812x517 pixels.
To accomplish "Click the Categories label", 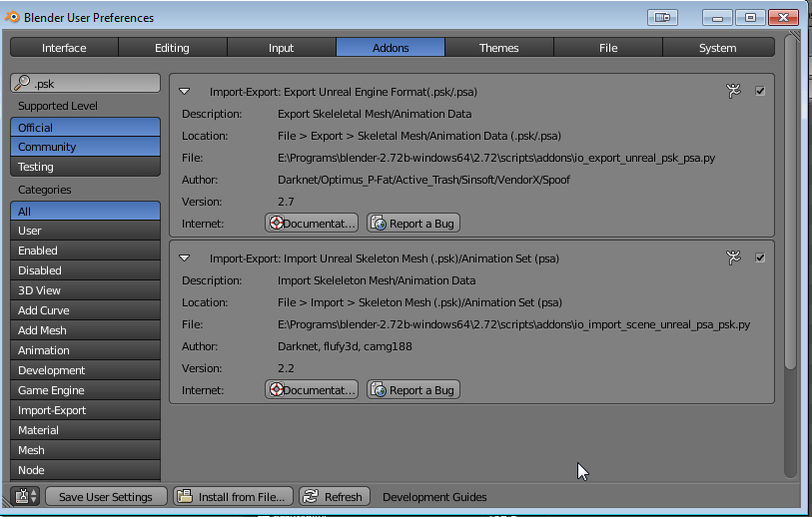I will point(45,190).
